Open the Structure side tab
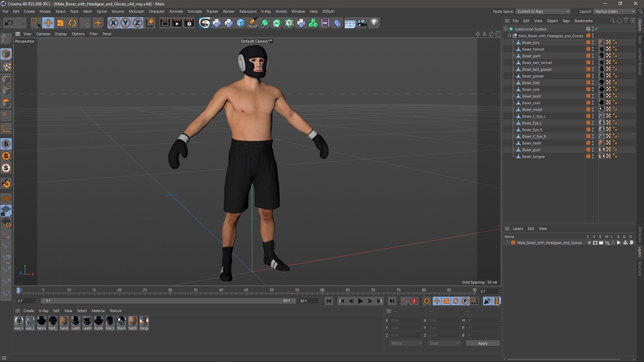 coord(640,268)
